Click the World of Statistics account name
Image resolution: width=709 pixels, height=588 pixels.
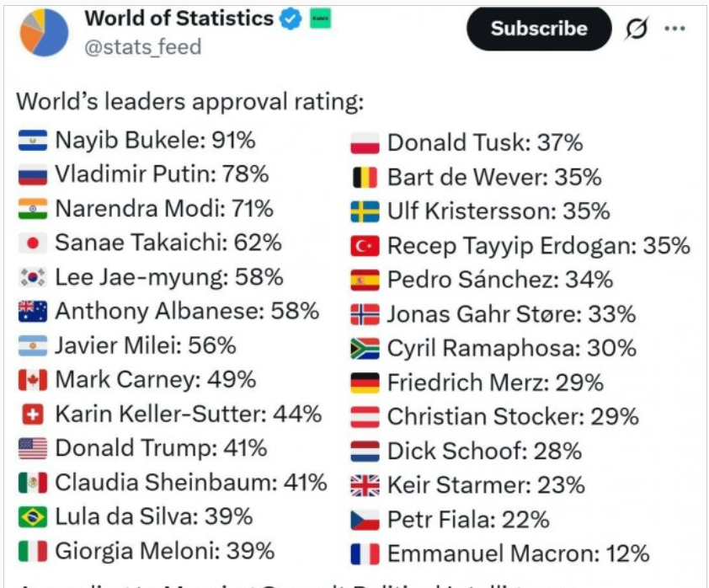[179, 19]
